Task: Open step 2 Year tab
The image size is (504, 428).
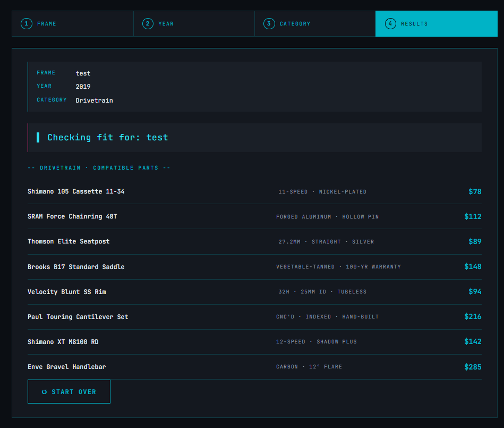Action: (194, 23)
